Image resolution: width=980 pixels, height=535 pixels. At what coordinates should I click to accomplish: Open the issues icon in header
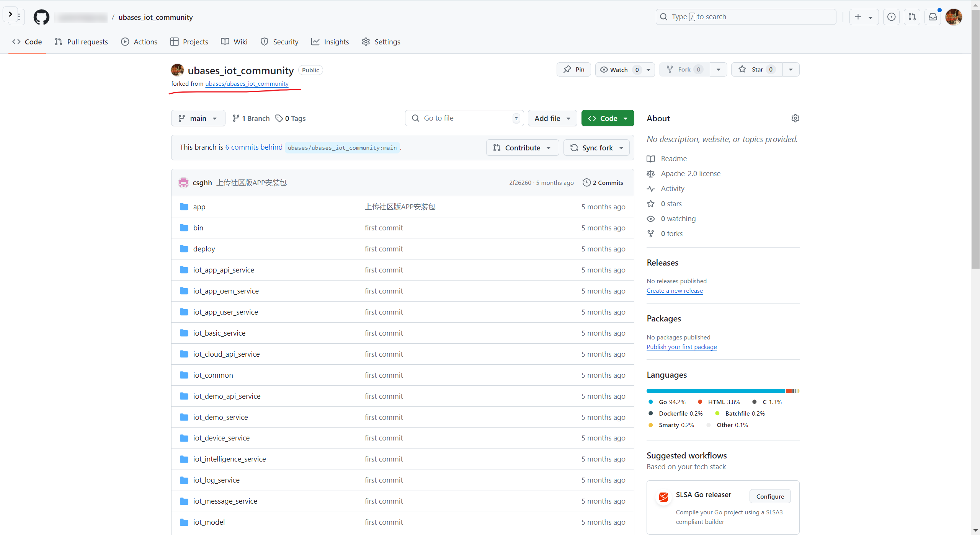[891, 17]
